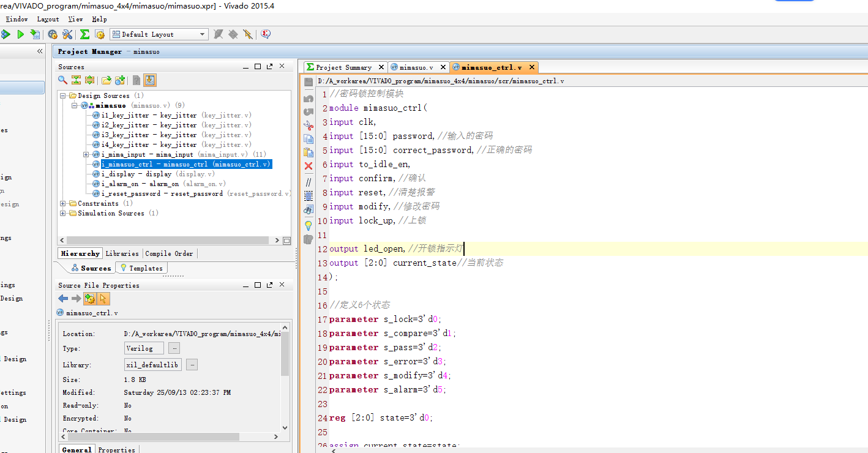Expand all sources with Expand All icon
The width and height of the screenshot is (868, 453).
(x=89, y=80)
